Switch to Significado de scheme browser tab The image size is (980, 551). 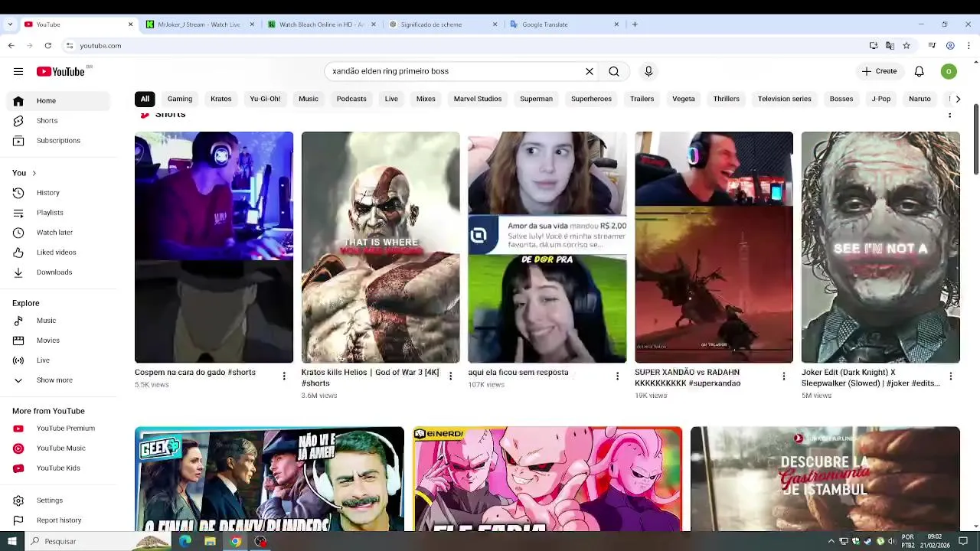(441, 24)
